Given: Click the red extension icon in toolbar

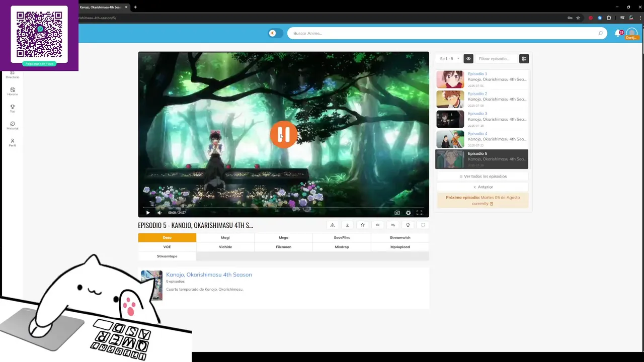Looking at the screenshot, I should [x=591, y=18].
